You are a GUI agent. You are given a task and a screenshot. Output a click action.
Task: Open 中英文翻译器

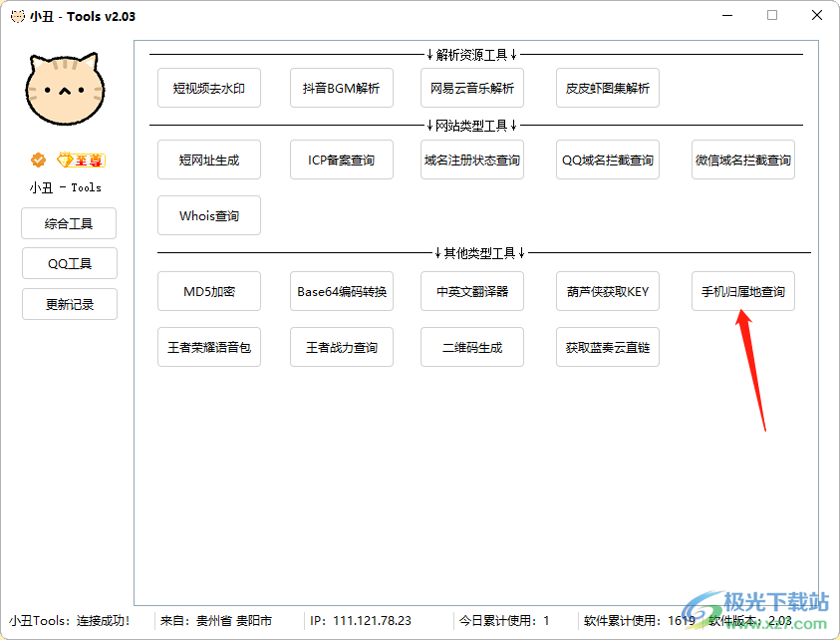tap(472, 291)
